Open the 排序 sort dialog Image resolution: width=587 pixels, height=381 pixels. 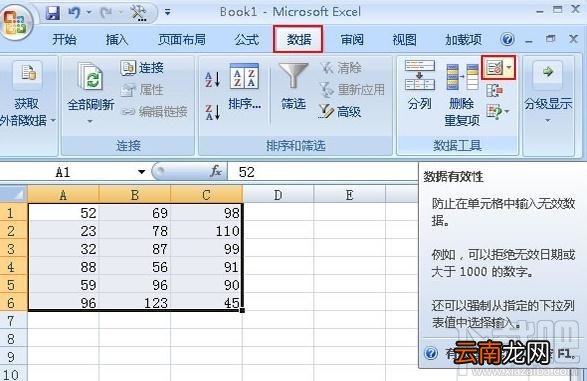pyautogui.click(x=244, y=87)
